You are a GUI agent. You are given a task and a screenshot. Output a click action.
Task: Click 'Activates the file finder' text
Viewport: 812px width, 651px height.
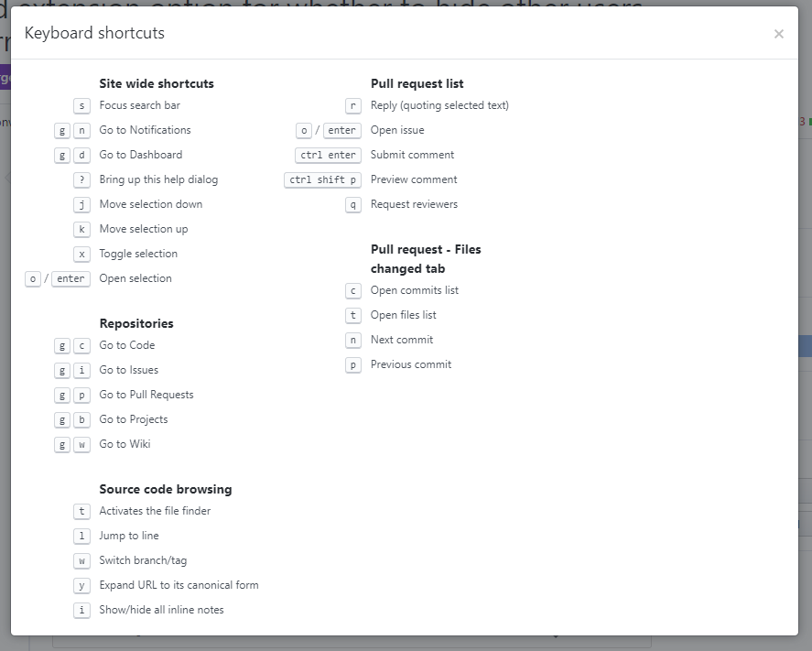[x=155, y=511]
